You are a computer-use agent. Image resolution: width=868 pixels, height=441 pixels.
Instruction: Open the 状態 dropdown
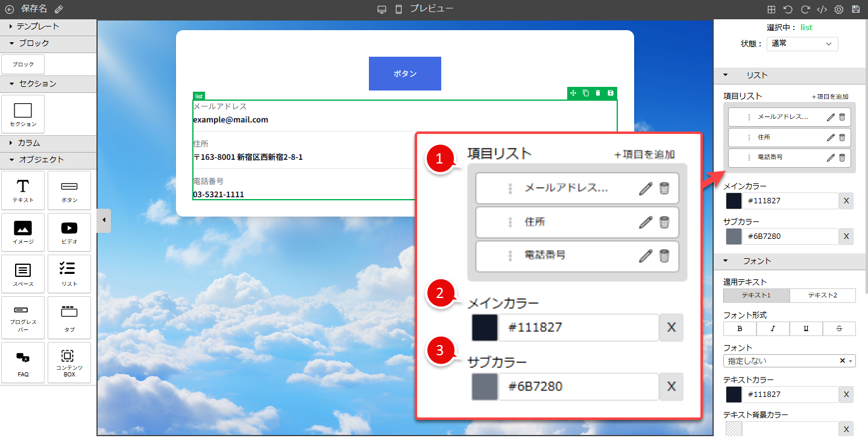coord(802,44)
